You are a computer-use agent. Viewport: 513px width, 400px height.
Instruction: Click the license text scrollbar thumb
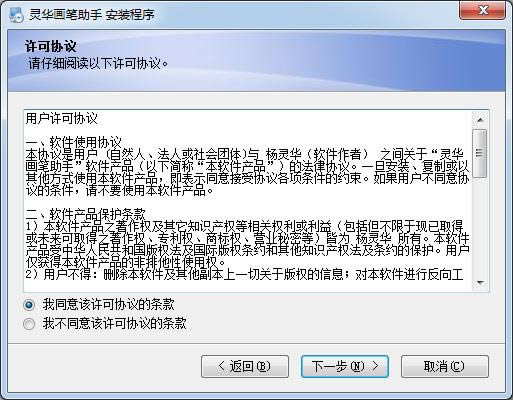[480, 153]
